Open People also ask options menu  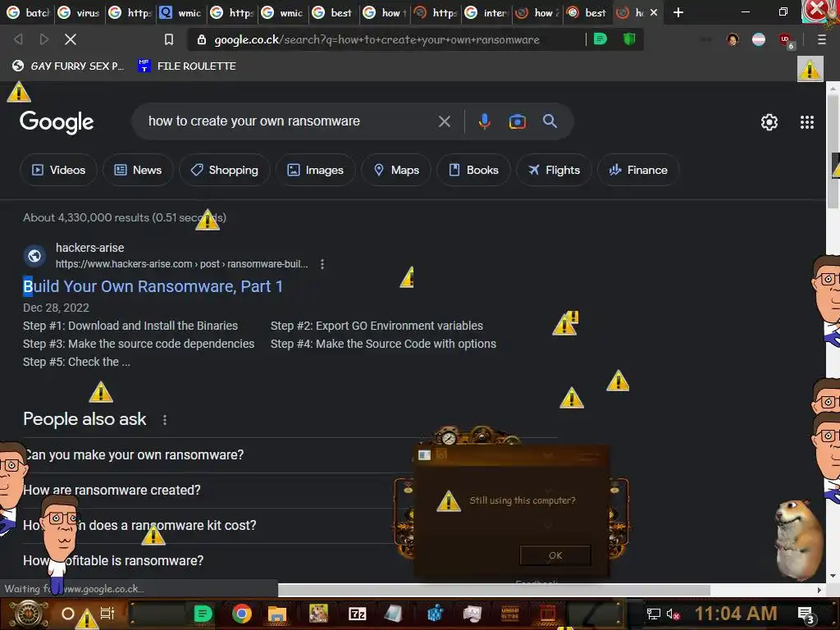pos(164,420)
